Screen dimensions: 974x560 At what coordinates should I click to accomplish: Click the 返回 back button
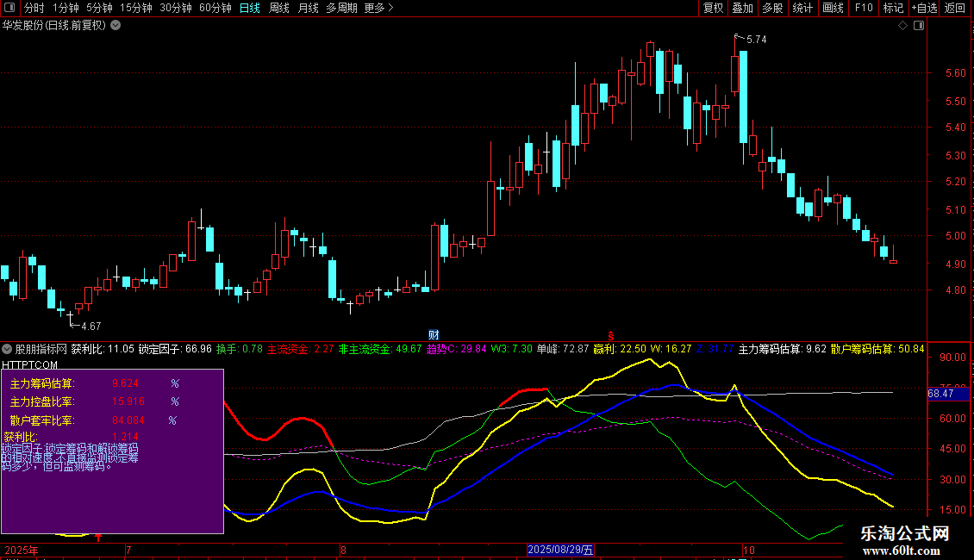point(955,8)
